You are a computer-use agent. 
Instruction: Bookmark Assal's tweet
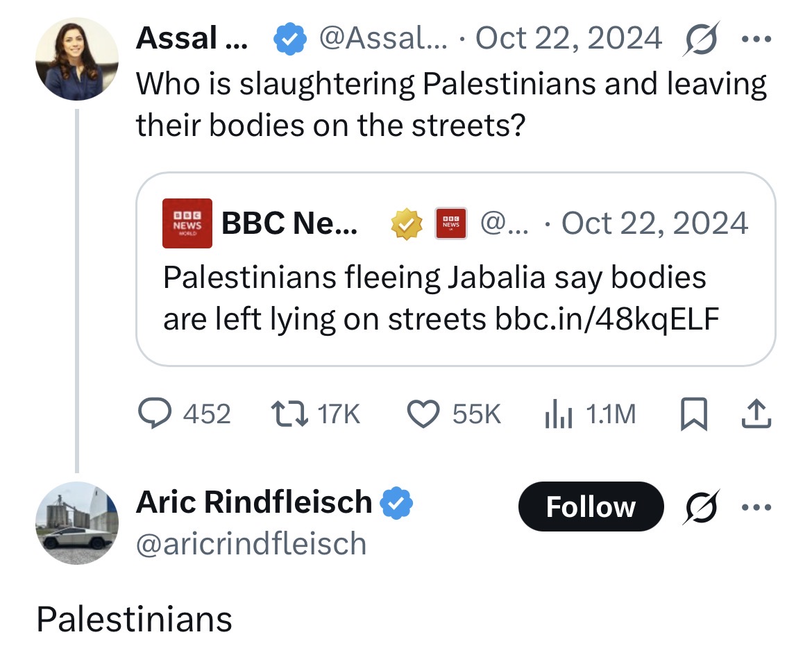click(x=693, y=414)
